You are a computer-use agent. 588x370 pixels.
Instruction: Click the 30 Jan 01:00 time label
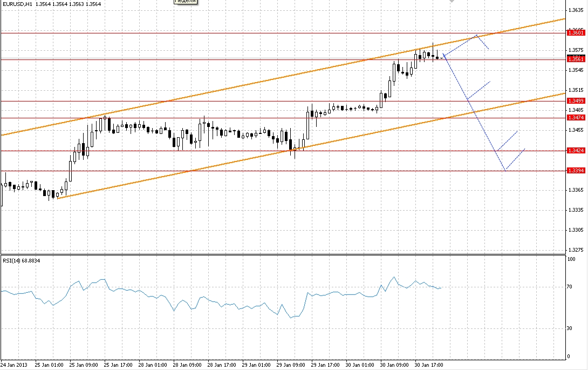click(x=360, y=365)
